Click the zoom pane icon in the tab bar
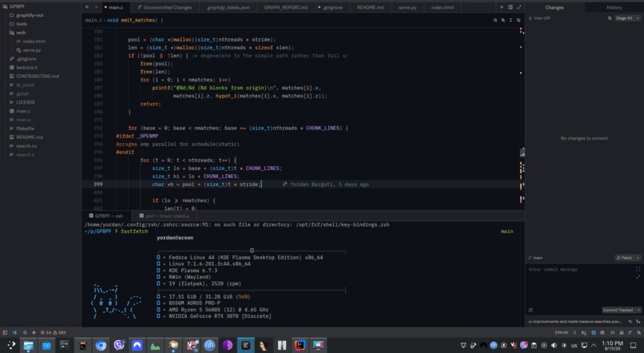Image resolution: width=644 pixels, height=353 pixels. coord(519,7)
